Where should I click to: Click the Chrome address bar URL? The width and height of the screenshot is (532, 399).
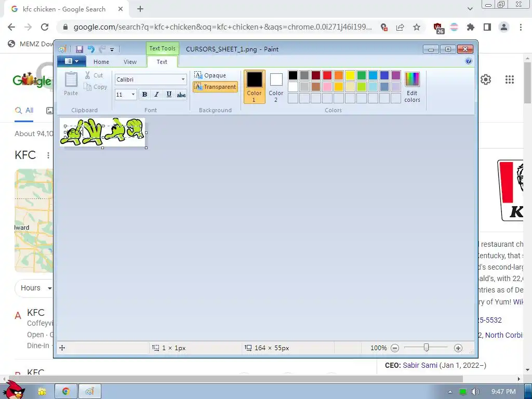click(x=222, y=27)
